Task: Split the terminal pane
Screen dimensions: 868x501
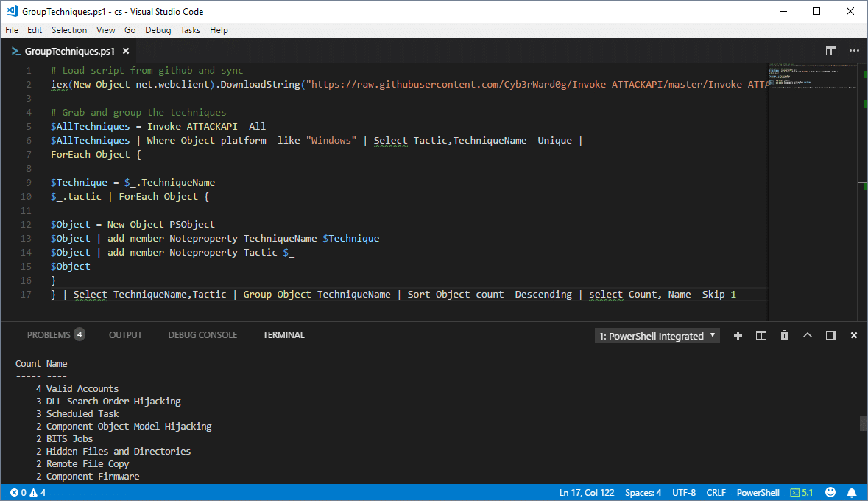Action: click(x=761, y=335)
